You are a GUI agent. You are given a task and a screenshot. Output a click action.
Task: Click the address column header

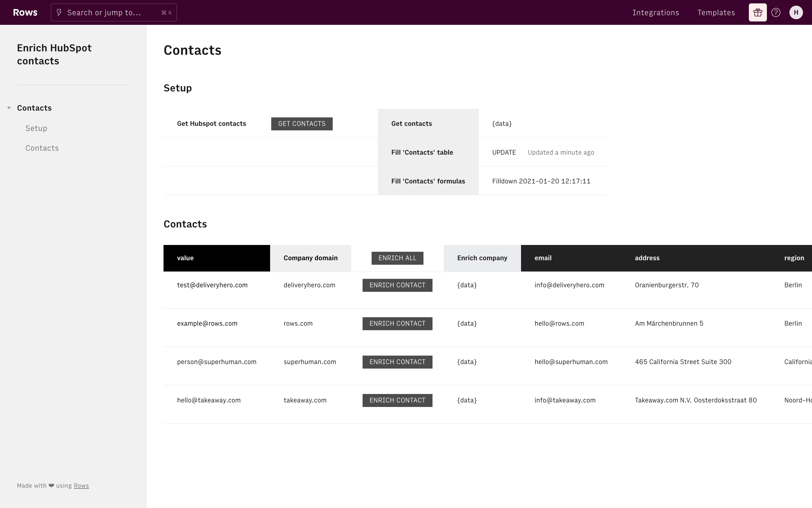point(696,258)
